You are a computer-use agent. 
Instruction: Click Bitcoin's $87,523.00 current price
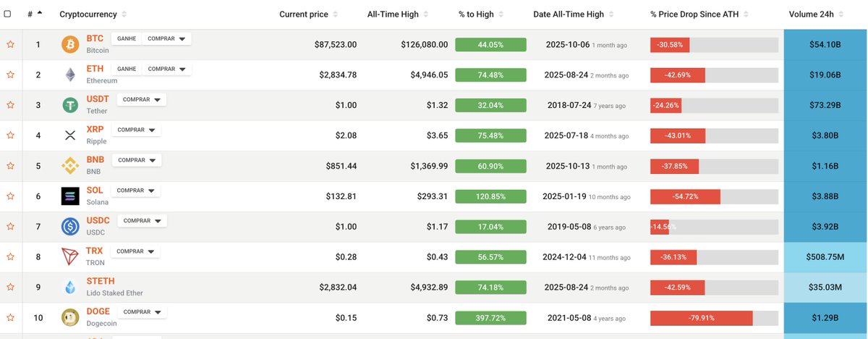tap(336, 45)
